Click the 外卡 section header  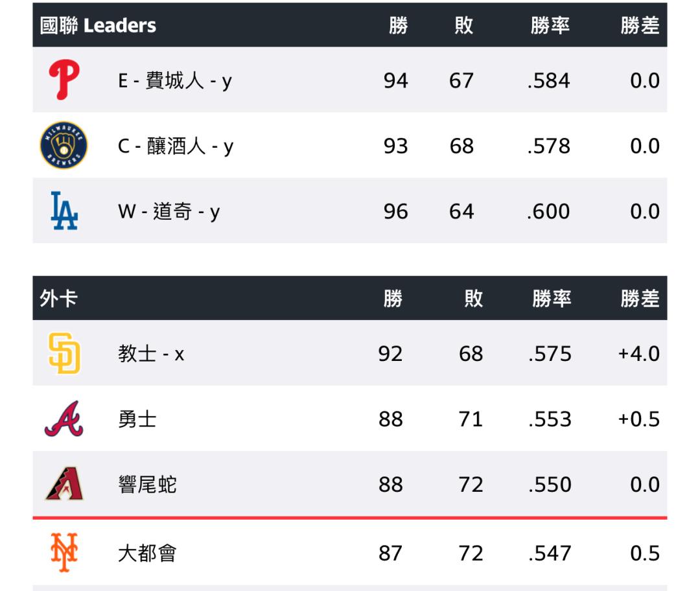tap(58, 298)
